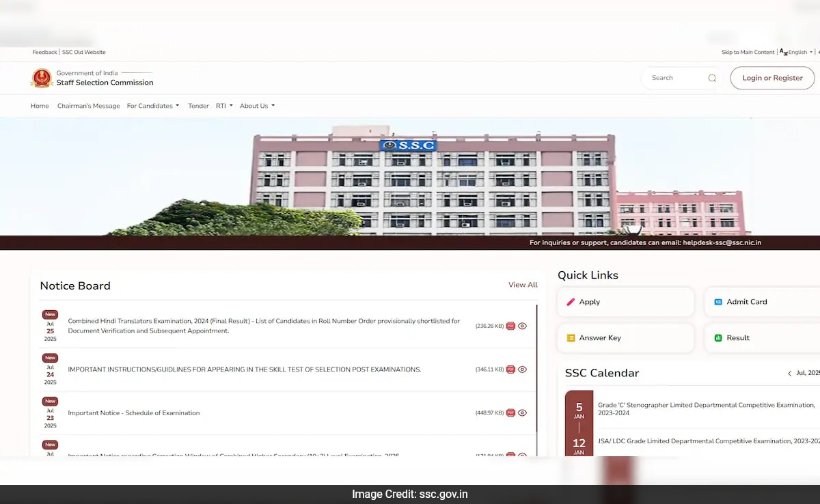The image size is (820, 504).
Task: Open the English language dropdown
Action: click(x=800, y=52)
